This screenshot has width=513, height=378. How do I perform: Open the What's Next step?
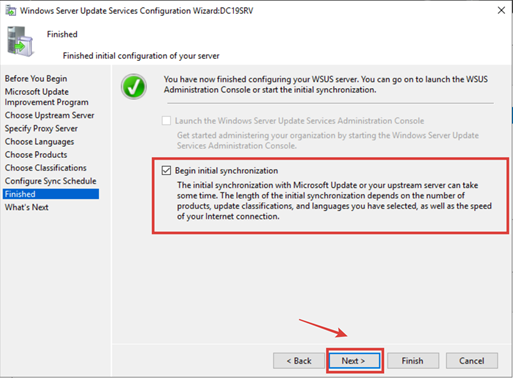pos(27,207)
